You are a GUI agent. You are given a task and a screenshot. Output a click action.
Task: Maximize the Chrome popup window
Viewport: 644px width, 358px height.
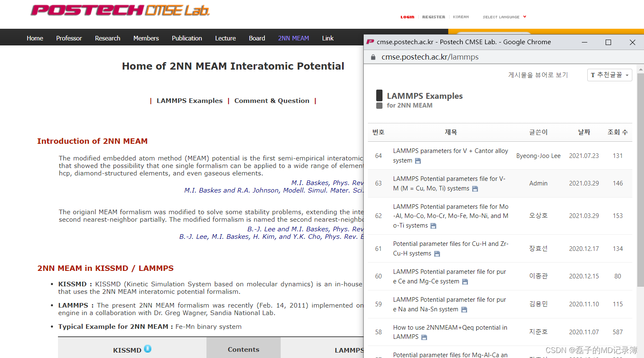click(608, 42)
